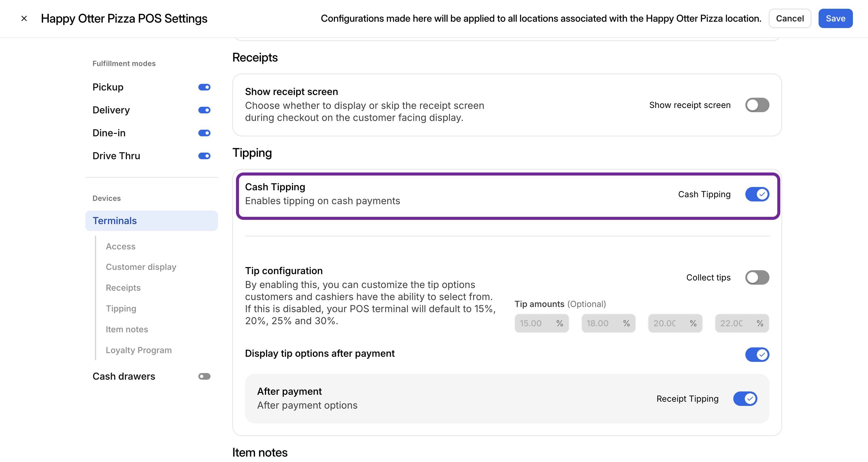The width and height of the screenshot is (868, 462).
Task: Click the Fulfillment modes header
Action: [124, 64]
